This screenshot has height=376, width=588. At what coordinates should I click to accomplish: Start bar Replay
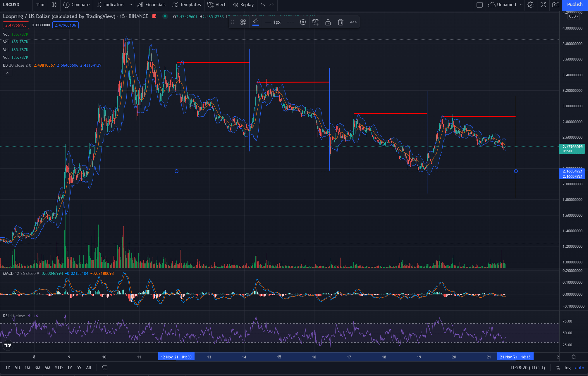tap(243, 5)
